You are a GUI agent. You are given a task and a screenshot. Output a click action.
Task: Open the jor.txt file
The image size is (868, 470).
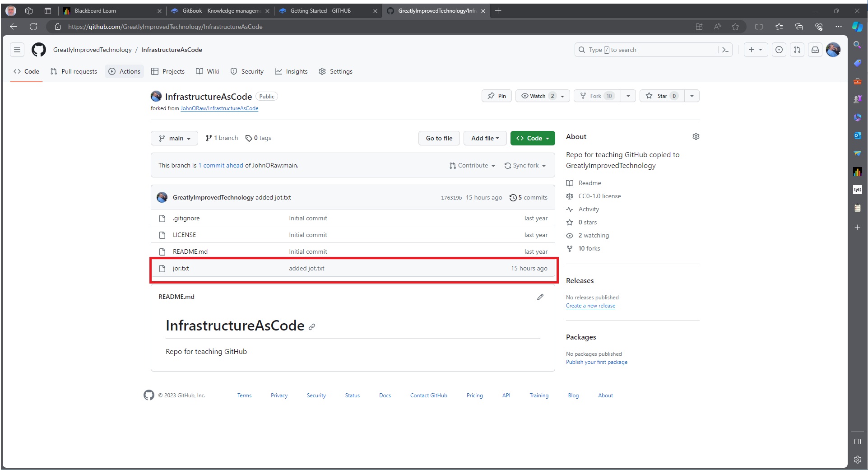(181, 268)
